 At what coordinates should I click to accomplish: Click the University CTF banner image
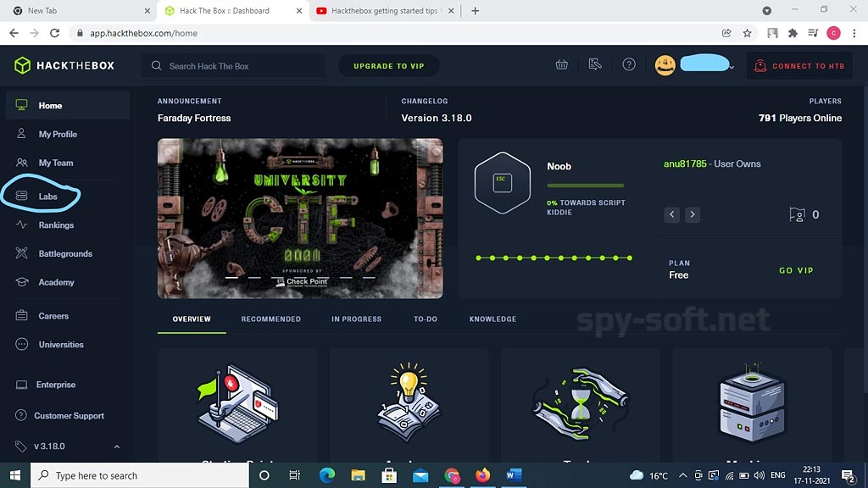pyautogui.click(x=300, y=219)
